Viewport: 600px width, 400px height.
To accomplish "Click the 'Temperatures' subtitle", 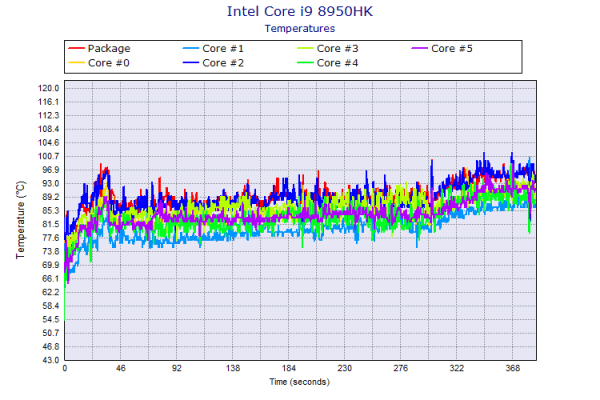I will coord(300,28).
